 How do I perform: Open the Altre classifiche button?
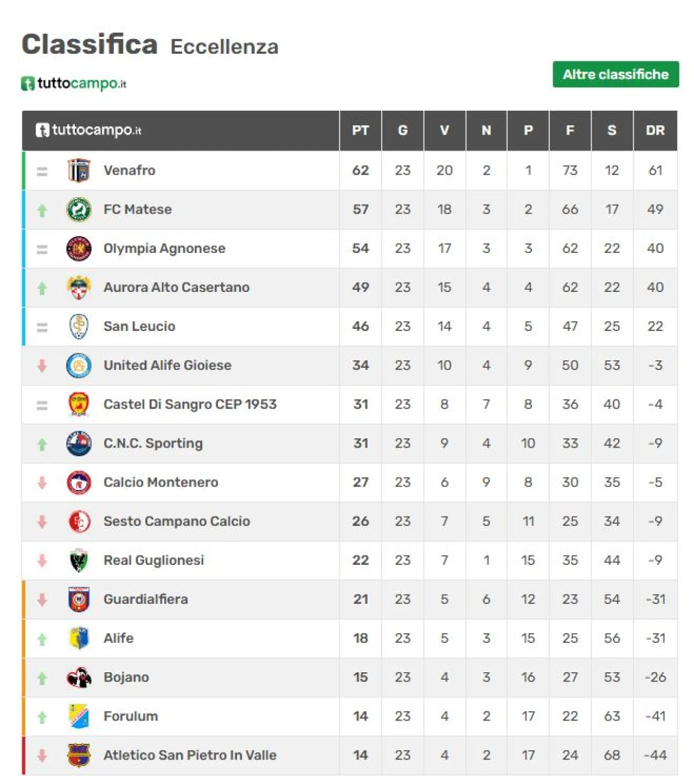click(x=615, y=74)
